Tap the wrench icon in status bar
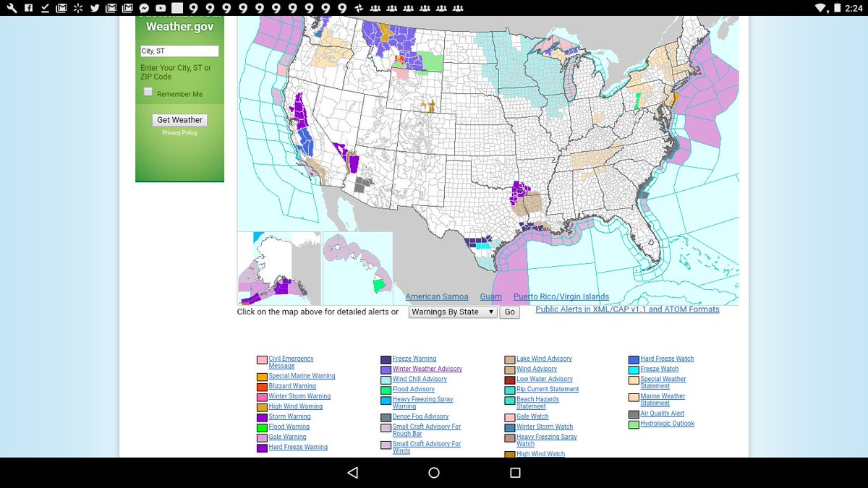Screen dimensions: 868x488 click(12, 8)
